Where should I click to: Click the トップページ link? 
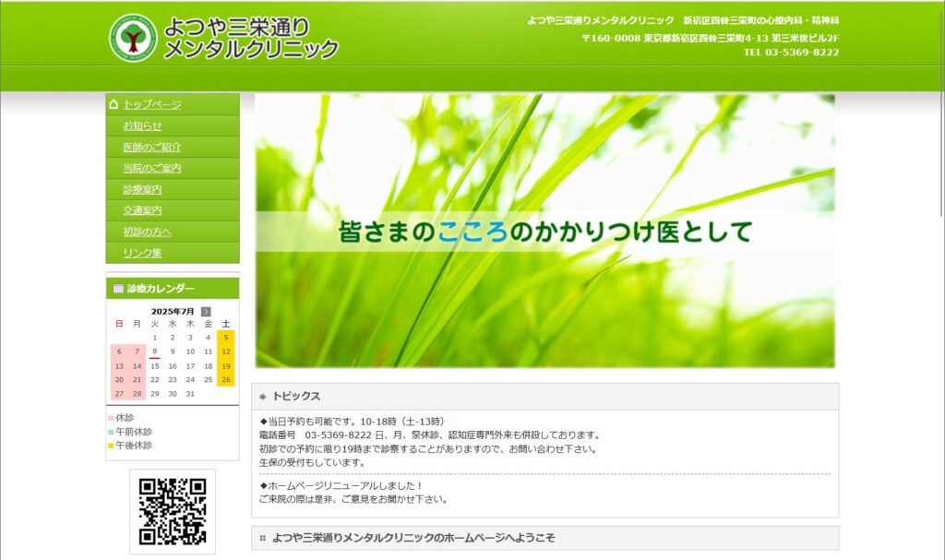click(152, 104)
